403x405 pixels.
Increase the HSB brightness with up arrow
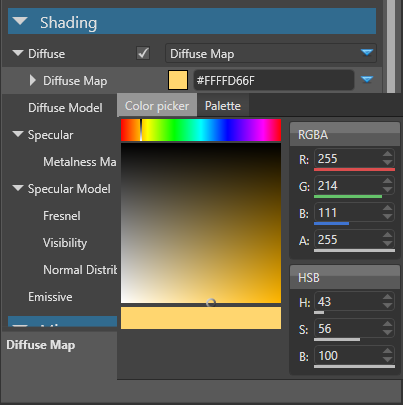(387, 351)
